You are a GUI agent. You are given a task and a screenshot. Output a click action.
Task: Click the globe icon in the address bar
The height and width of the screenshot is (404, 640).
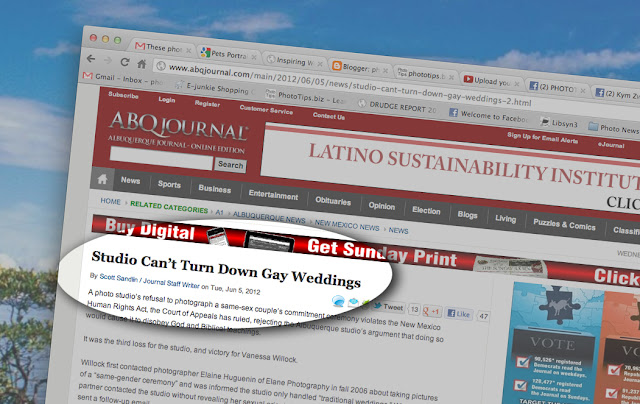click(161, 66)
